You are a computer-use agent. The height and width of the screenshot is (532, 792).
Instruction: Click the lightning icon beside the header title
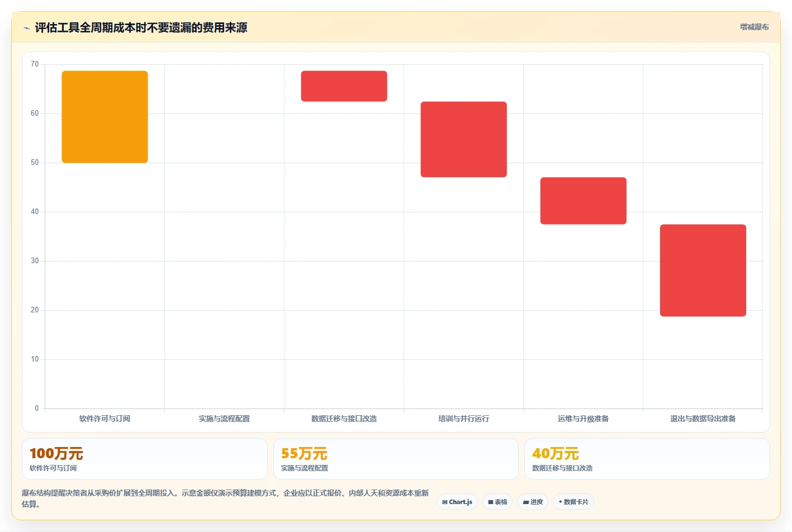point(26,28)
